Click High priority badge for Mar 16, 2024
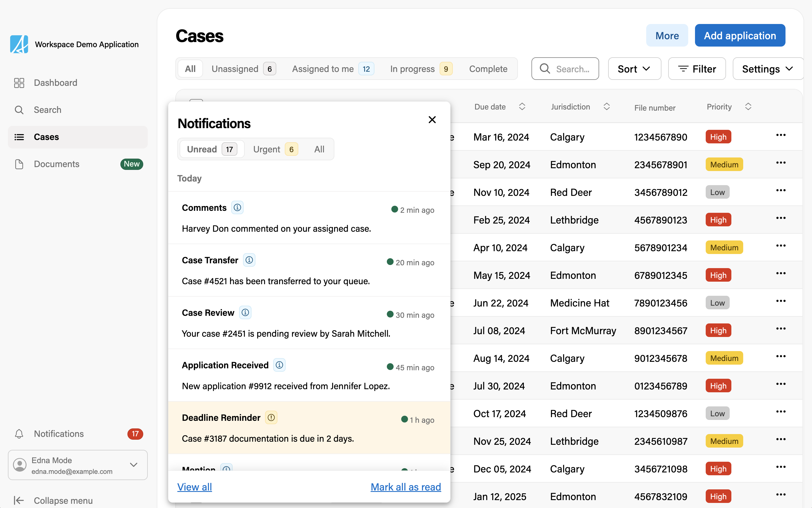The width and height of the screenshot is (812, 508). click(718, 137)
